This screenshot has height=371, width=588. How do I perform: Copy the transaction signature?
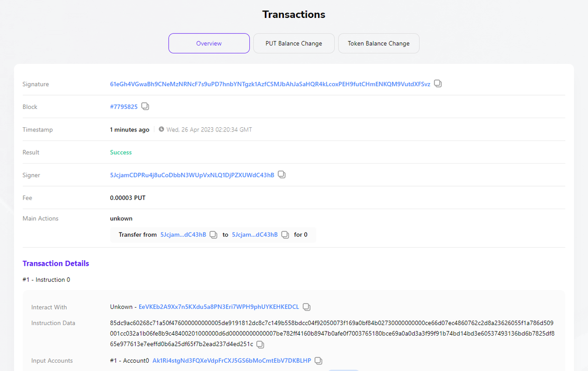(x=438, y=84)
